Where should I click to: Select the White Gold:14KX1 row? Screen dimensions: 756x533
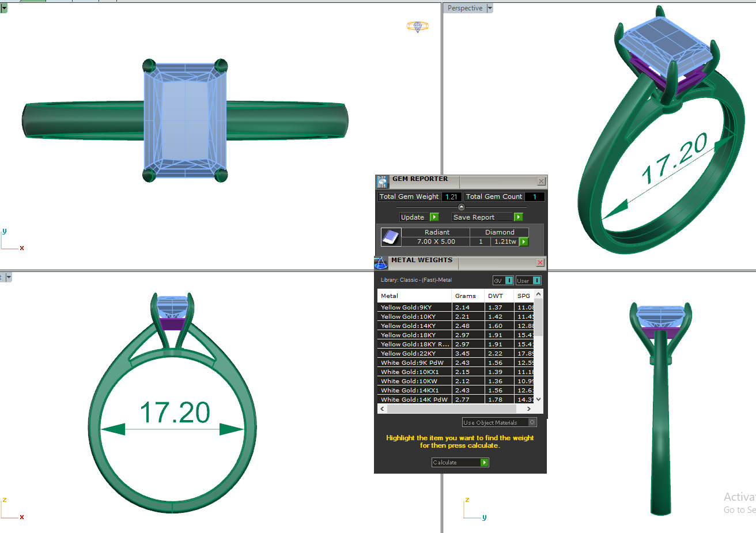point(456,390)
